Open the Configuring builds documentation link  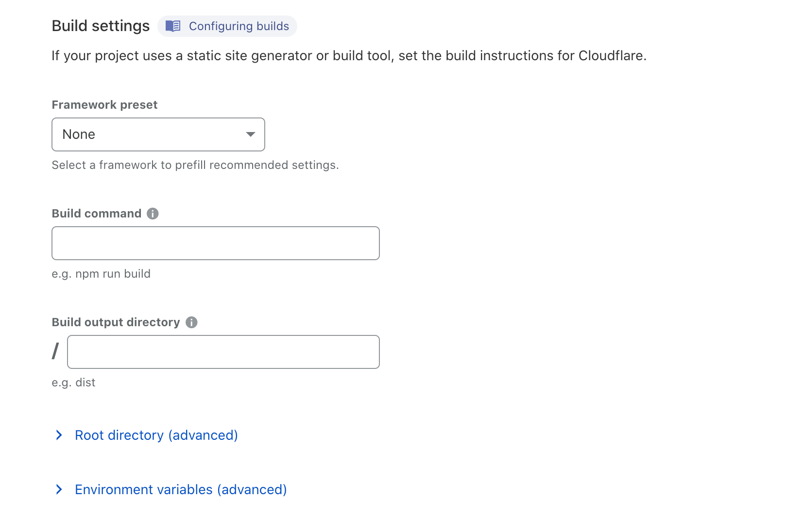coord(227,26)
